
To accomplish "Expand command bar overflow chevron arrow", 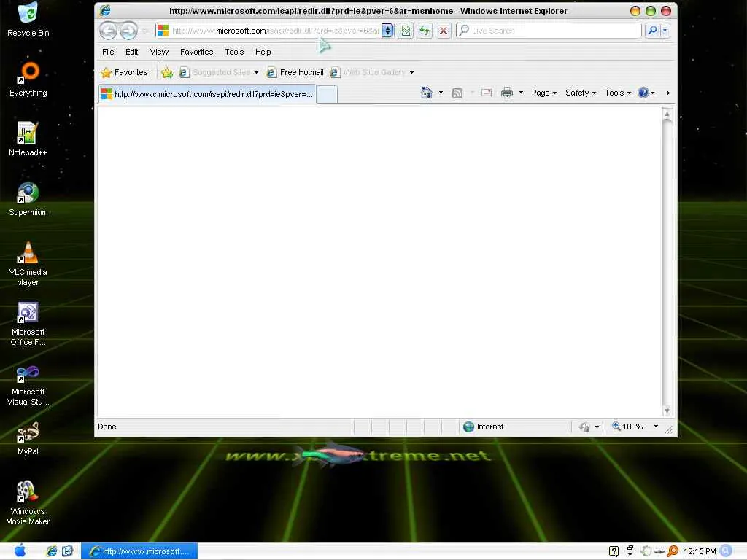I will 668,93.
